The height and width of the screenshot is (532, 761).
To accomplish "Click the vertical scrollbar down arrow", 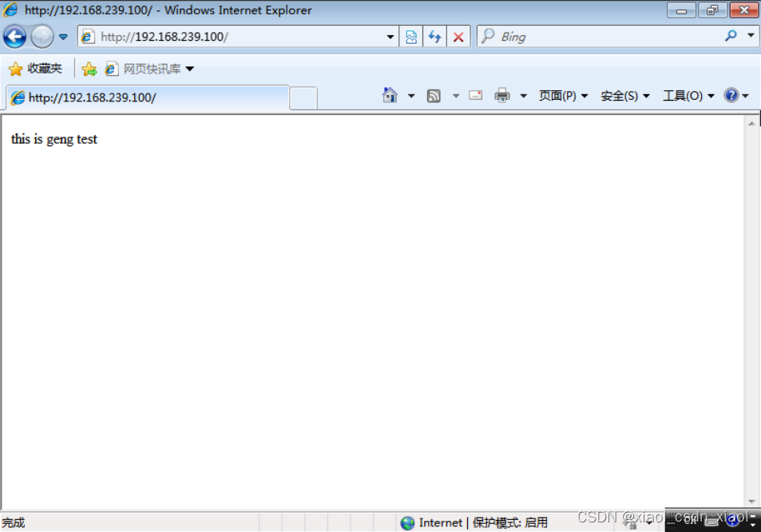I will [x=751, y=502].
